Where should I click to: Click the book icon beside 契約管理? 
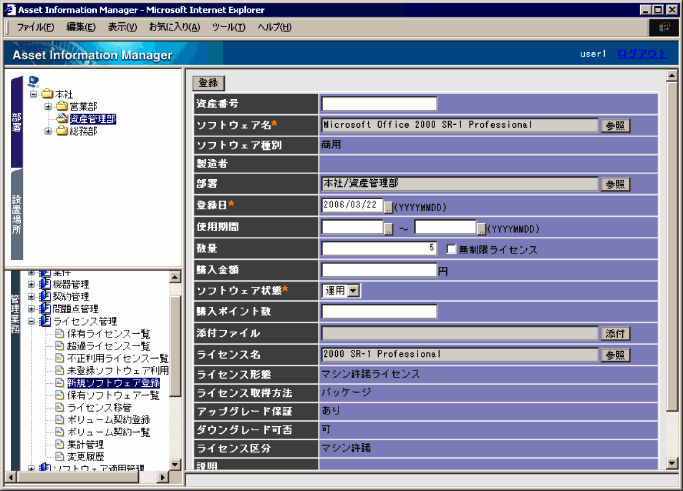pyautogui.click(x=45, y=296)
